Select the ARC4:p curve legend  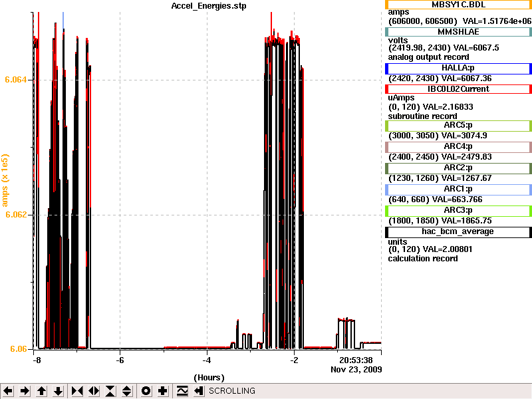coord(458,147)
